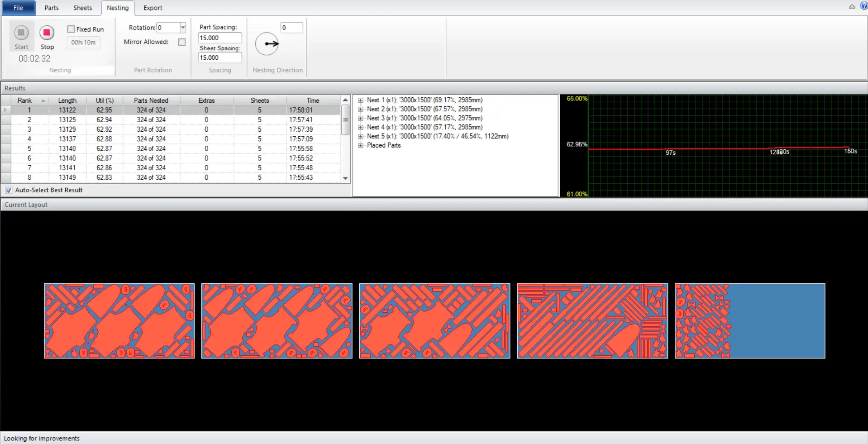Collapse the ribbon with the caret icon
The width and height of the screenshot is (868, 444).
point(852,7)
